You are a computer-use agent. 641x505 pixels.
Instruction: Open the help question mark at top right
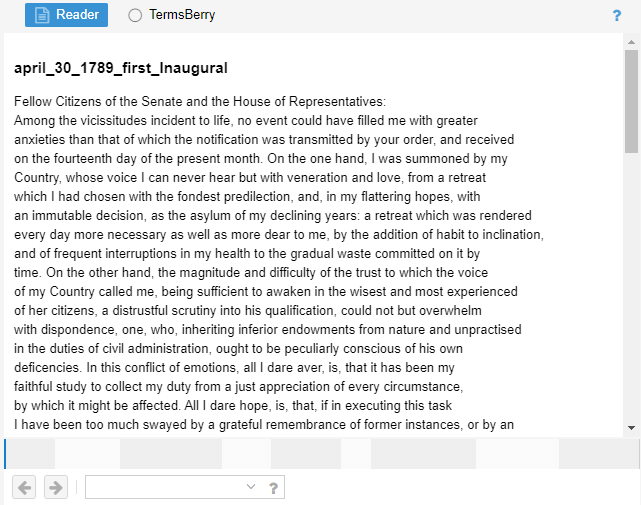(617, 16)
